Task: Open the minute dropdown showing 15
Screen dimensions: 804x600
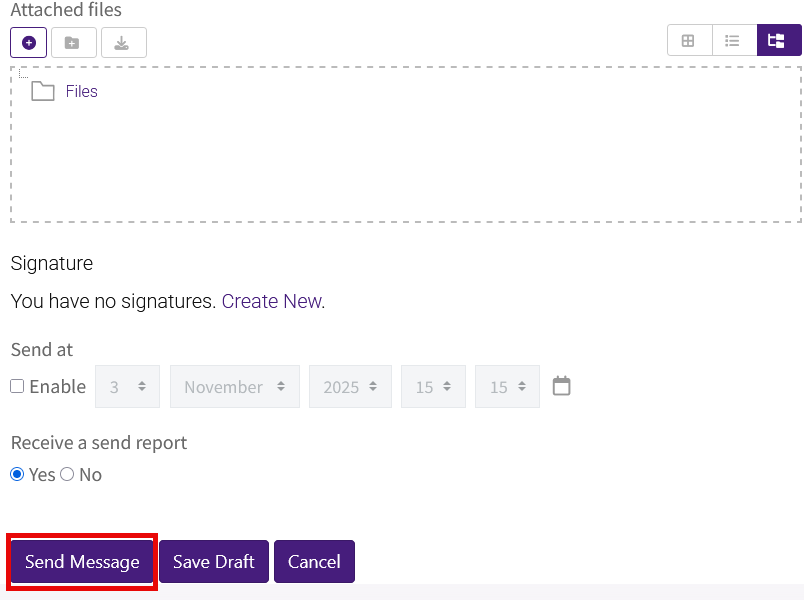Action: [x=507, y=387]
